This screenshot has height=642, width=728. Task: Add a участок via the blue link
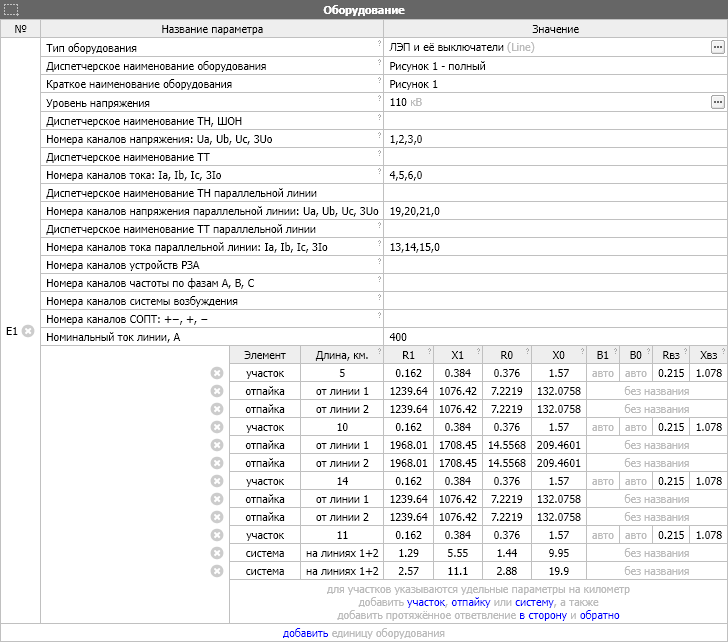coord(426,602)
